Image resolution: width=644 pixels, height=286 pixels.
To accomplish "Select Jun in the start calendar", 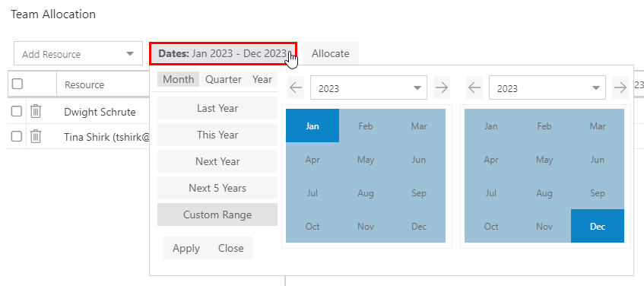I will pyautogui.click(x=418, y=160).
